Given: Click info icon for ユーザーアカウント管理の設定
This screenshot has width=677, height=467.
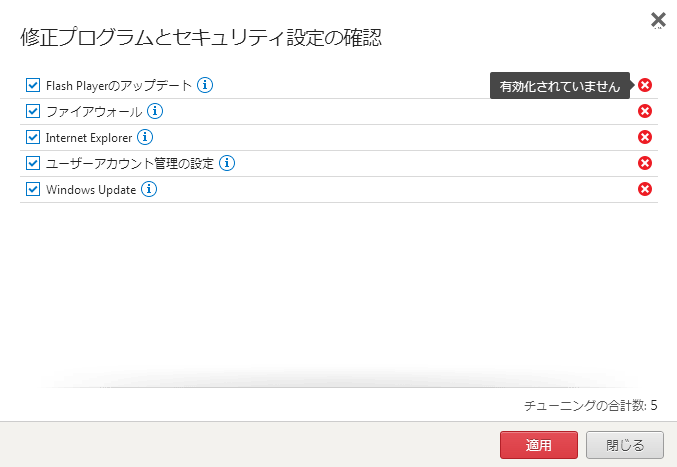Looking at the screenshot, I should coord(227,163).
